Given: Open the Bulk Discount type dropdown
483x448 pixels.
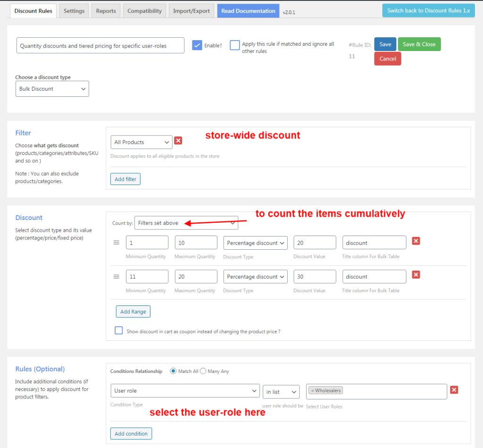Looking at the screenshot, I should tap(52, 88).
